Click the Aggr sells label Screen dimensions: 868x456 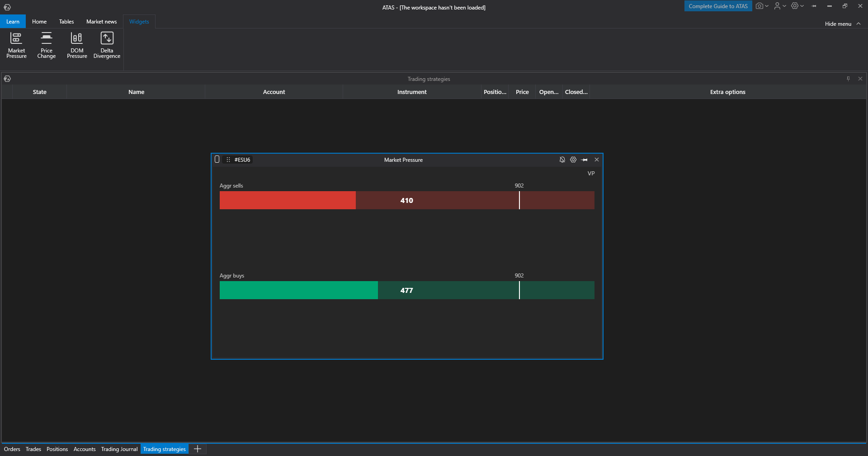(231, 186)
